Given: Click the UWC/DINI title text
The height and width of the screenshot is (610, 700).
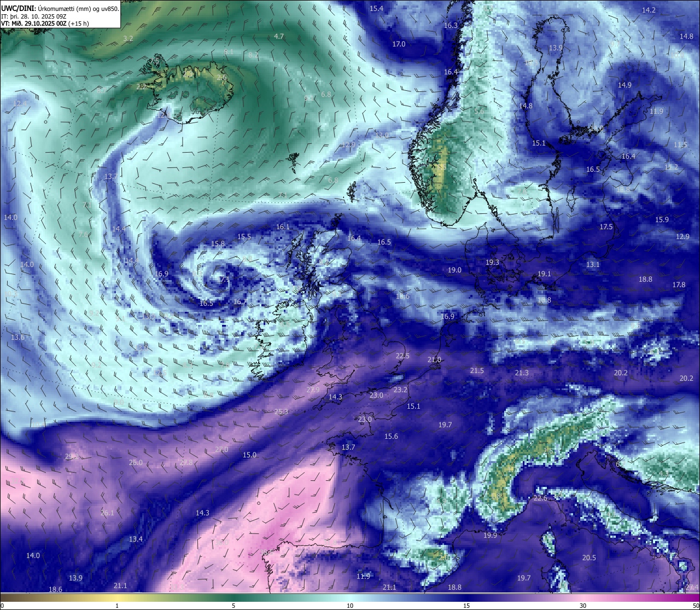Looking at the screenshot, I should 18,8.
